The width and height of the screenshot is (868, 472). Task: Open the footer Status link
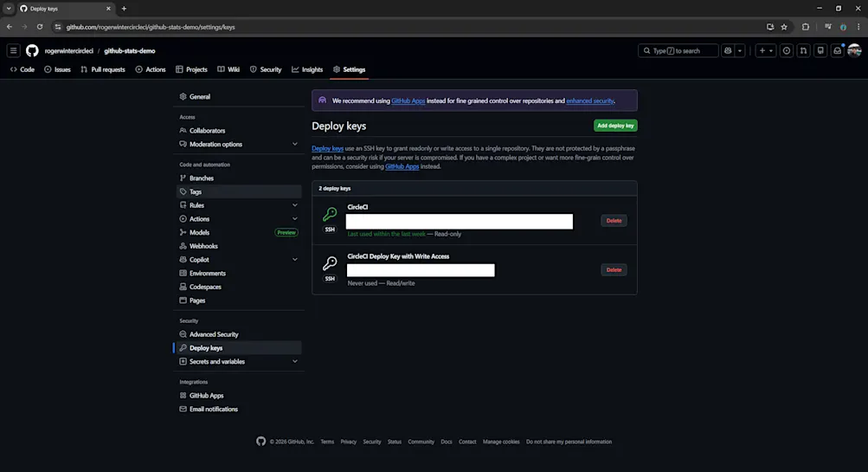pos(394,442)
